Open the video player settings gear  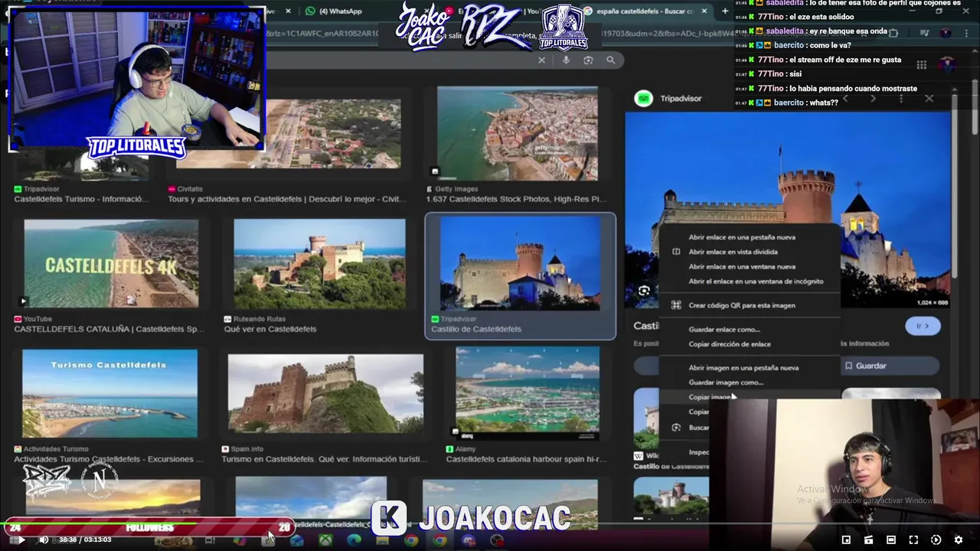(x=958, y=540)
